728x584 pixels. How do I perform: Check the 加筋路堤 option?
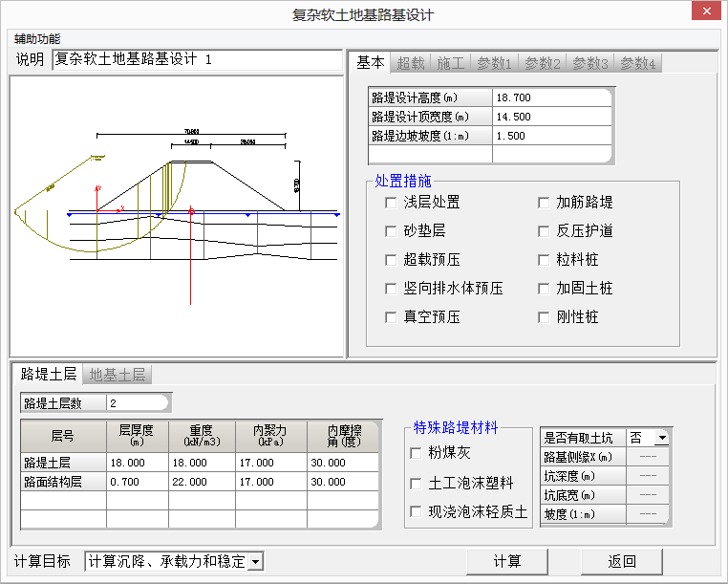point(543,203)
